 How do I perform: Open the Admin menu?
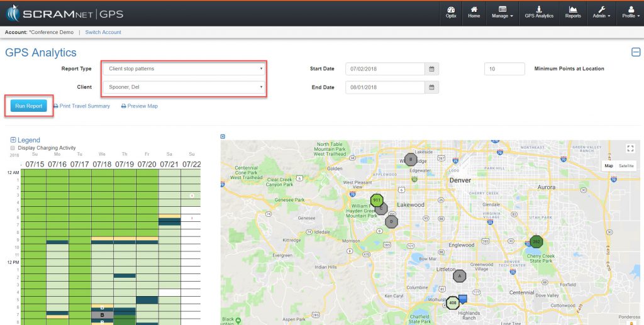tap(601, 12)
